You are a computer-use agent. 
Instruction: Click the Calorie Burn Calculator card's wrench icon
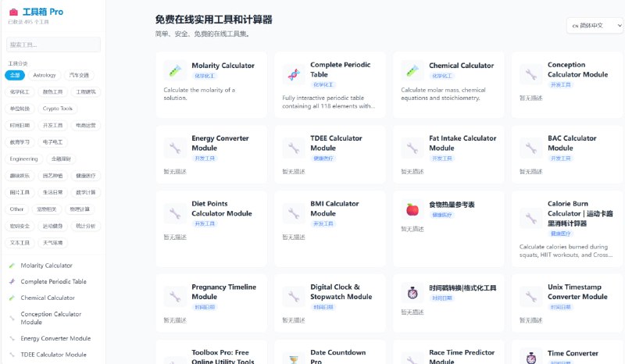click(x=531, y=218)
